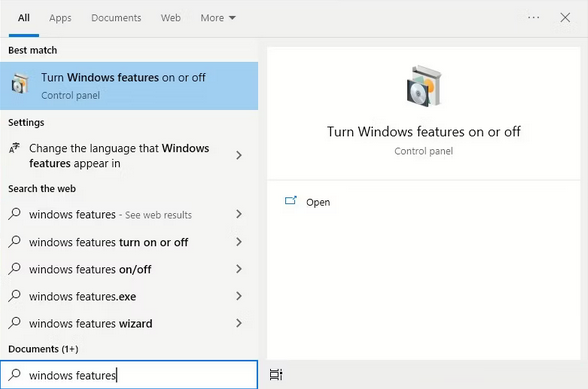This screenshot has width=588, height=389.
Task: Open the three-dot options menu
Action: coord(533,17)
